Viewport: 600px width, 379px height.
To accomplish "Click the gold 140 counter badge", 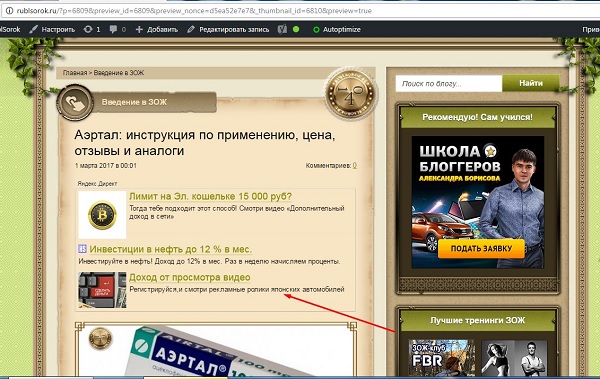I will coord(350,93).
